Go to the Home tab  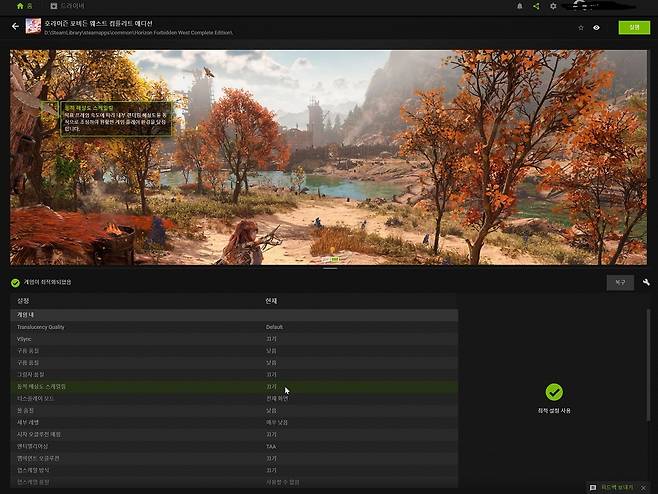coord(24,6)
